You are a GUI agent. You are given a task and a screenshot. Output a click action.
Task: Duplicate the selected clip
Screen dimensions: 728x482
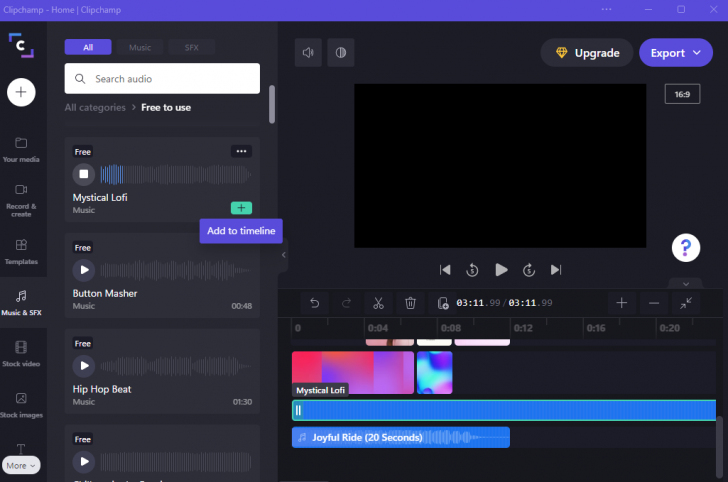(x=442, y=303)
